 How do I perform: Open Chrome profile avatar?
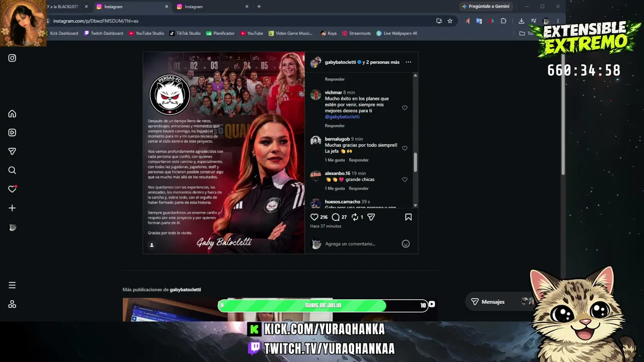coord(546,21)
